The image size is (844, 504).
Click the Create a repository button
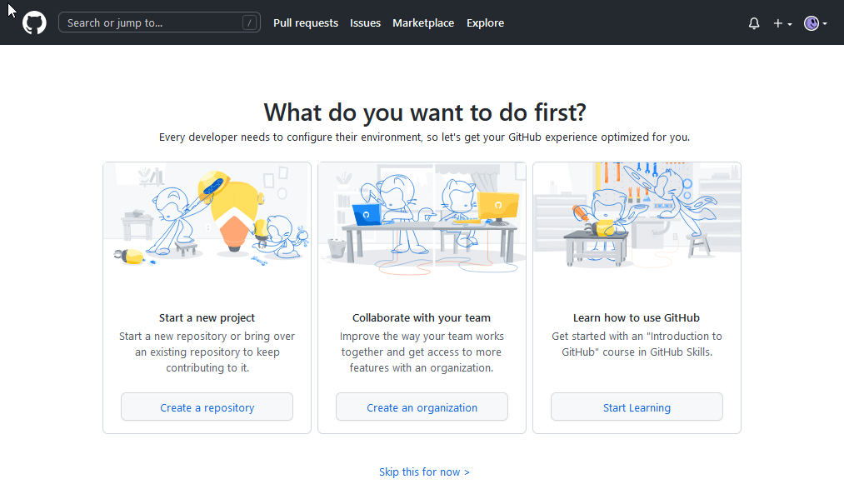click(x=207, y=407)
